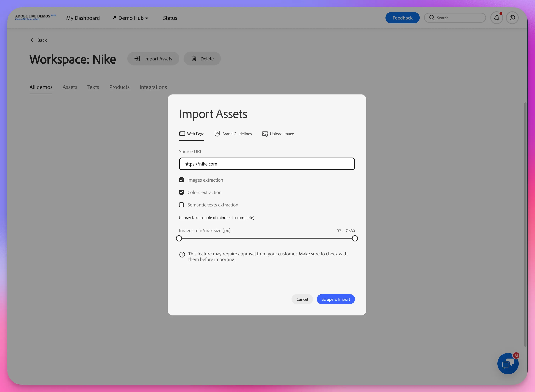This screenshot has height=392, width=535.
Task: Click the trash icon on Delete
Action: tap(194, 58)
